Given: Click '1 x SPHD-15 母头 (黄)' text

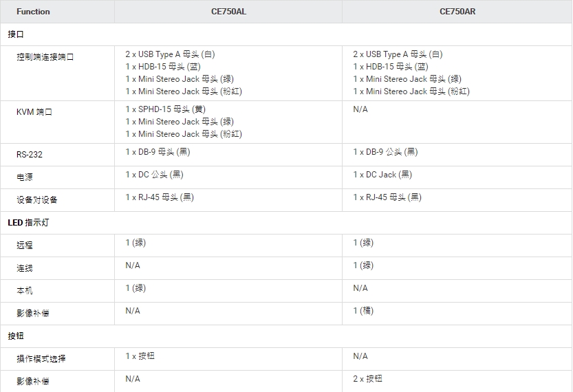Looking at the screenshot, I should point(165,109).
